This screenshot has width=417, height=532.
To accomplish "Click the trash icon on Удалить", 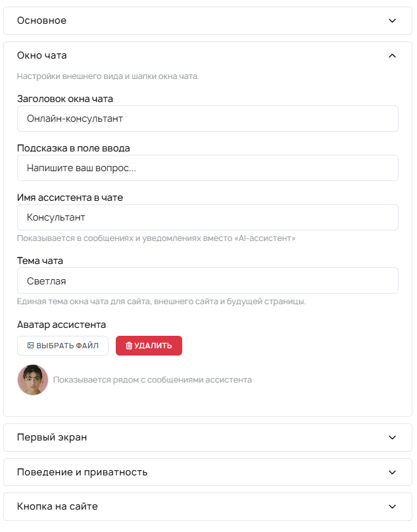I will point(129,346).
